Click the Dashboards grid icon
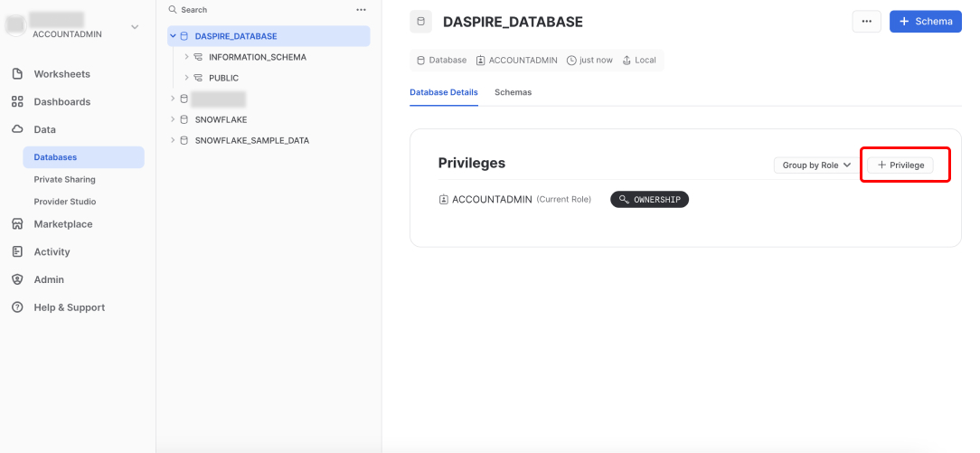Image resolution: width=980 pixels, height=453 pixels. (x=17, y=102)
